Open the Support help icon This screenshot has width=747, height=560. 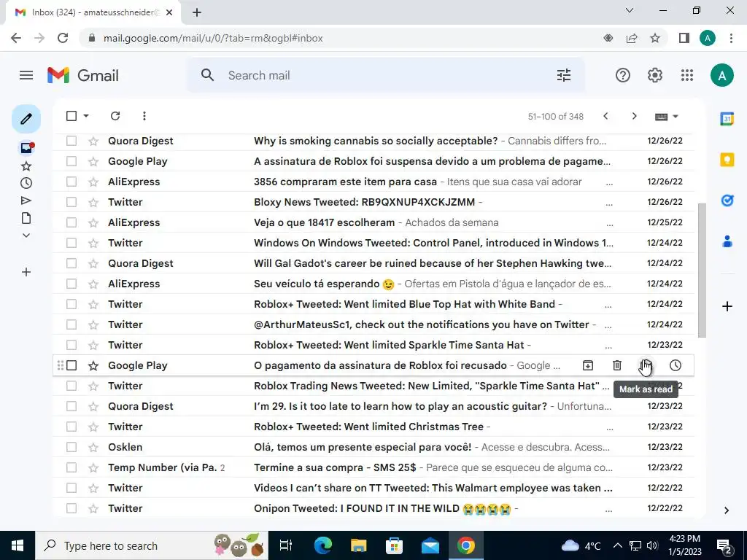(623, 75)
